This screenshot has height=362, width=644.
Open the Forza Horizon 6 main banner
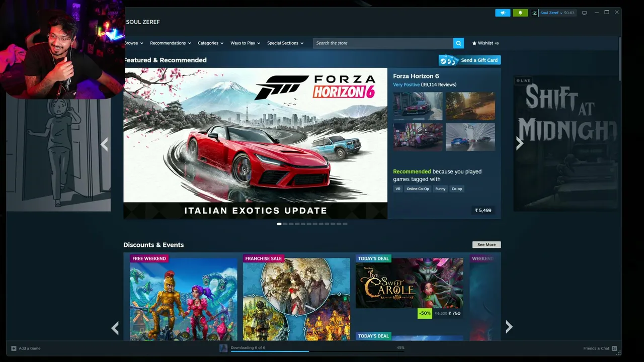click(256, 143)
